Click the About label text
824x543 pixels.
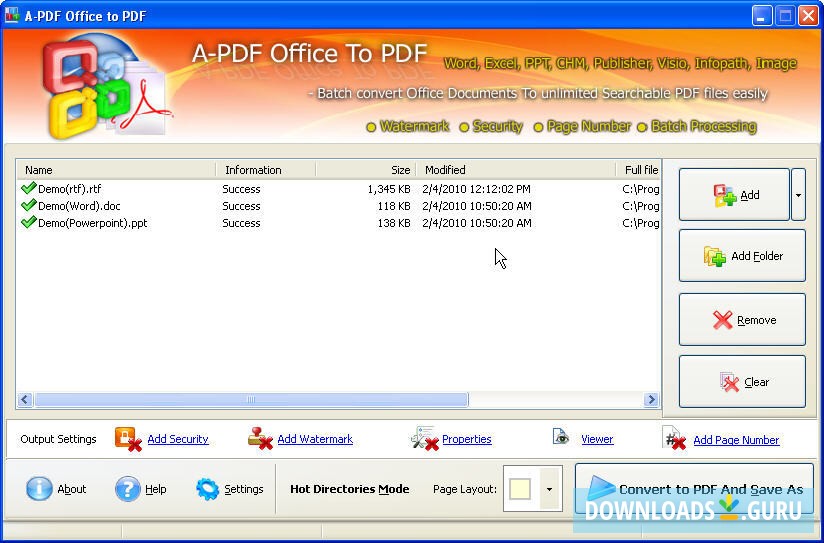[71, 489]
